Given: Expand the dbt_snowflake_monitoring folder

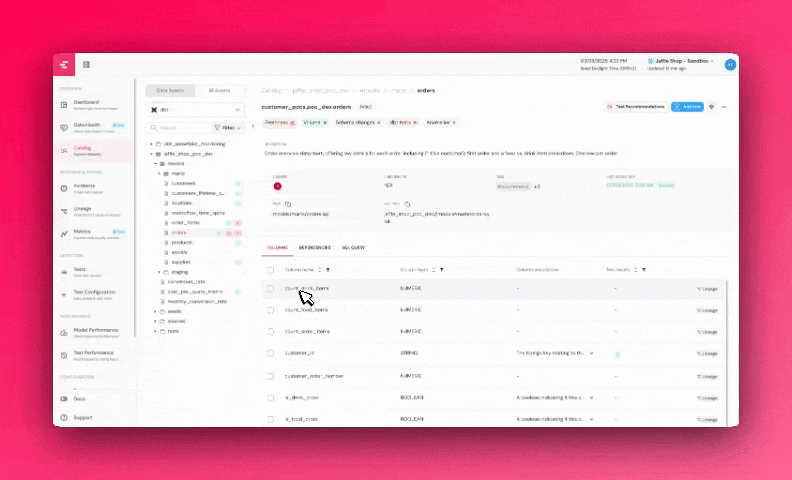Looking at the screenshot, I should (x=151, y=144).
